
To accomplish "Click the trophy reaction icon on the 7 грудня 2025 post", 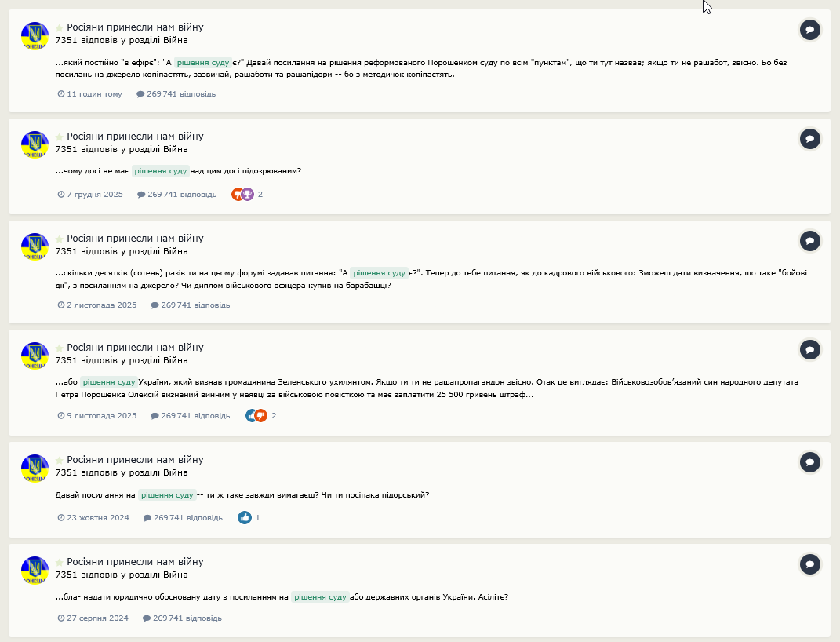I will click(x=248, y=195).
